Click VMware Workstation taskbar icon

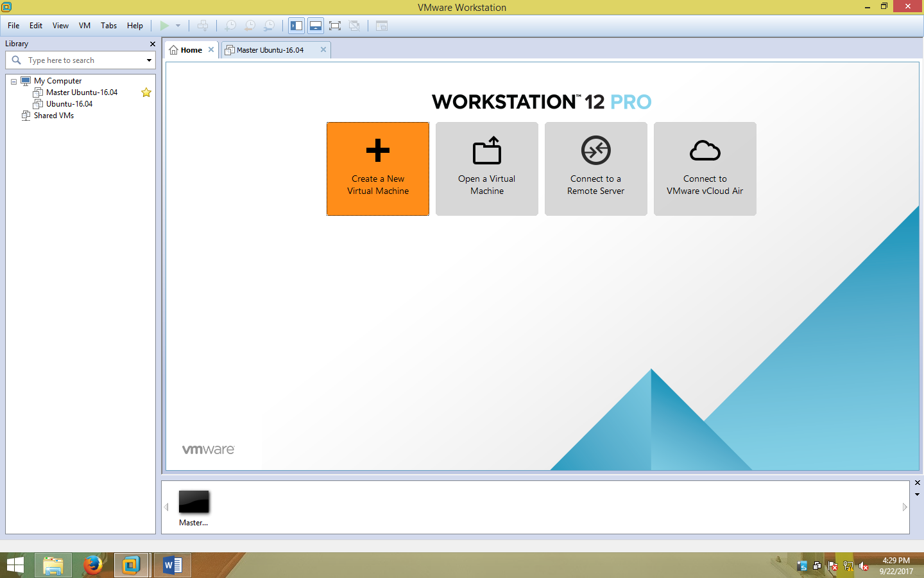132,565
